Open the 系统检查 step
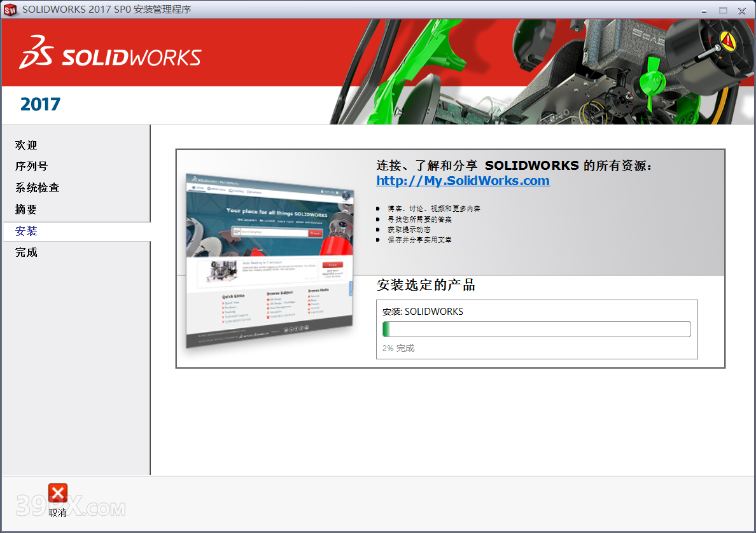The image size is (756, 533). click(x=38, y=188)
